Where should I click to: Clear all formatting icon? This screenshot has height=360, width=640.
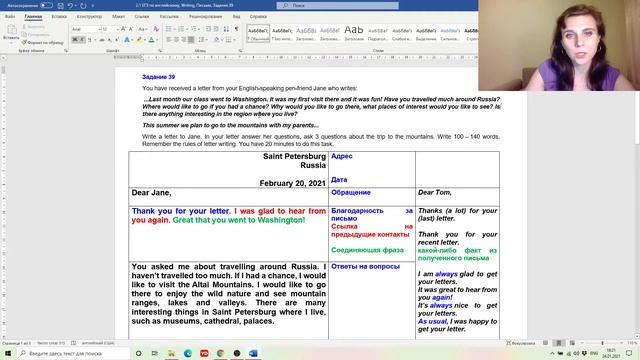click(x=156, y=29)
